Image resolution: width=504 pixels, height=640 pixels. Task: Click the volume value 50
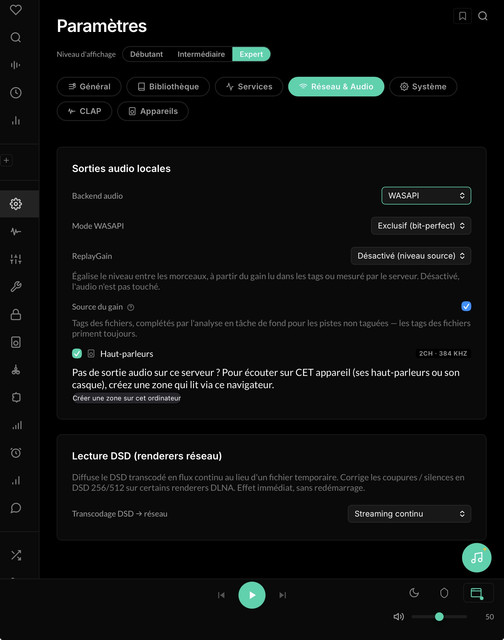[x=489, y=617]
